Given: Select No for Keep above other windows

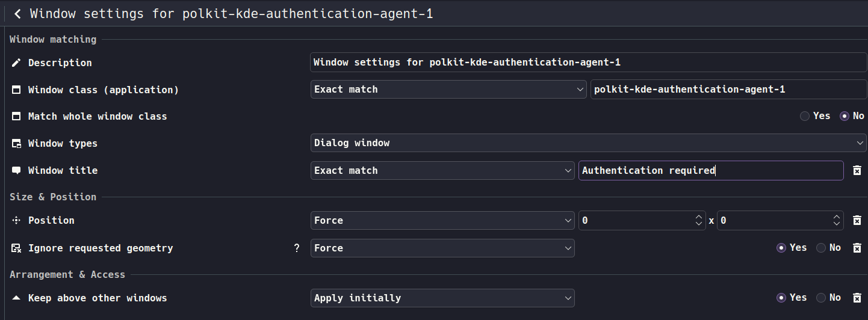Looking at the screenshot, I should click(x=821, y=298).
